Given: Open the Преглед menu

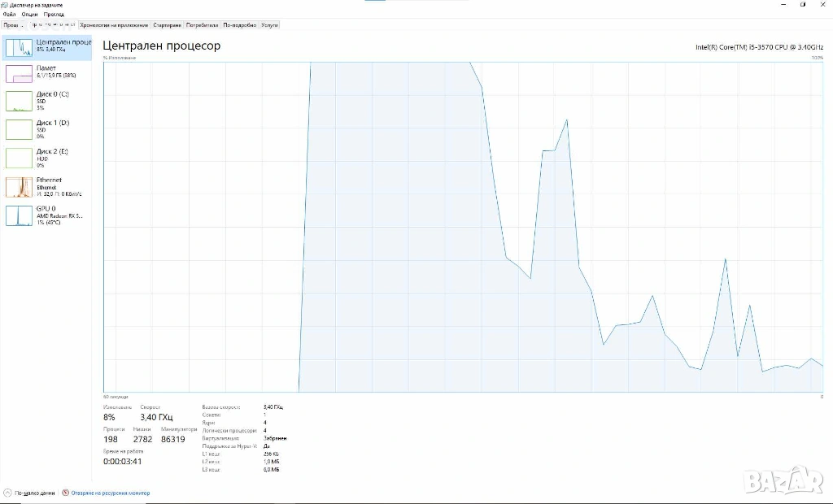Looking at the screenshot, I should (54, 15).
